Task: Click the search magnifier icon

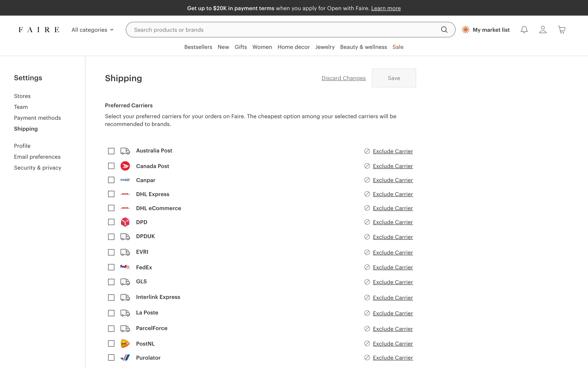Action: point(444,30)
